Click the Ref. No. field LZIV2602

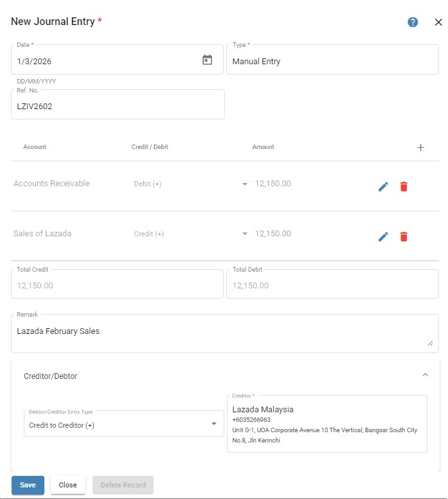[x=118, y=107]
